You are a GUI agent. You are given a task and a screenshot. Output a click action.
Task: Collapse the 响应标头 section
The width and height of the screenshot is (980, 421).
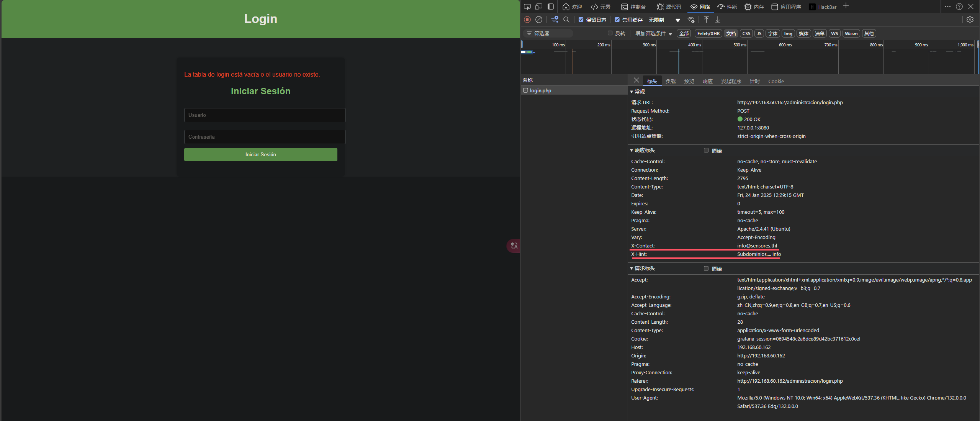pyautogui.click(x=632, y=150)
